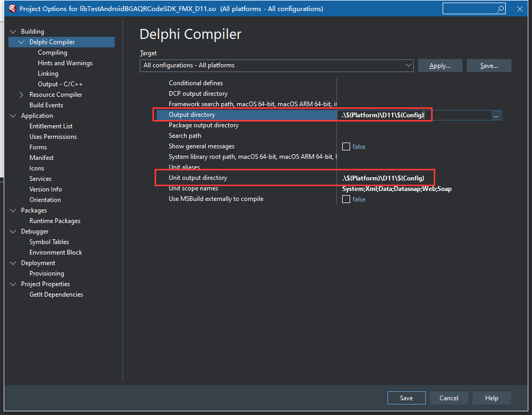The height and width of the screenshot is (415, 532).
Task: Select the Unit aliases property row
Action: [184, 167]
